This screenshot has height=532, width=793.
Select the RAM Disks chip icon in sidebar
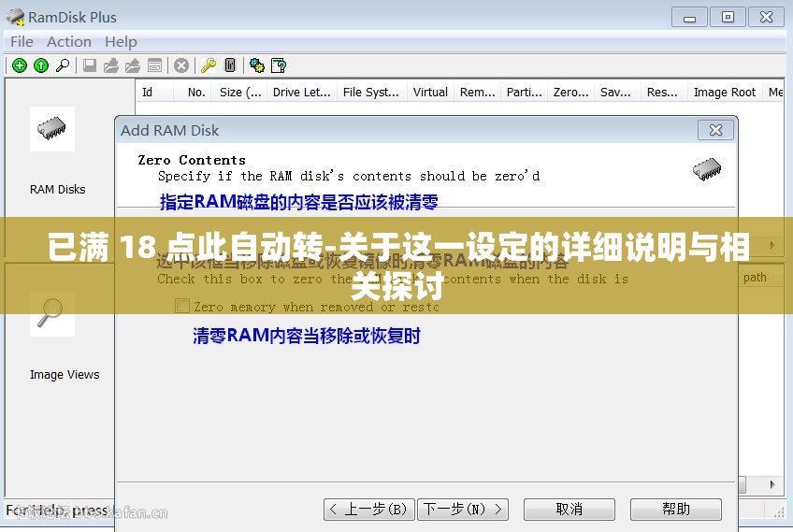[51, 128]
